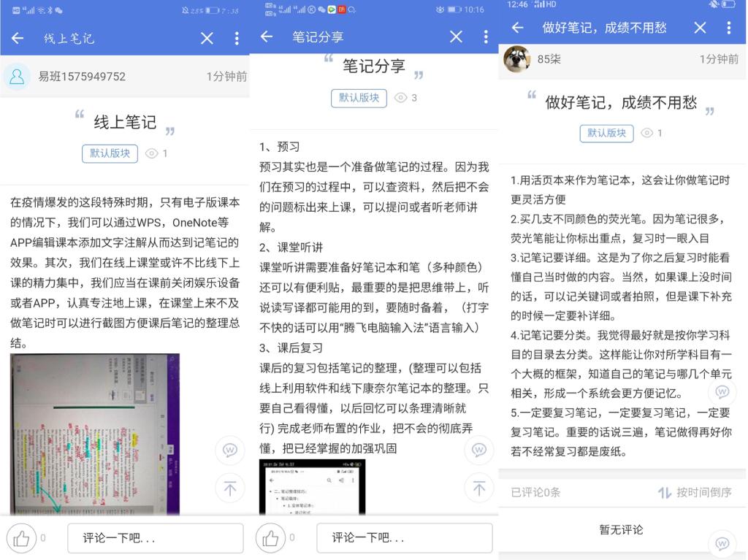Open the user avatar of 85柒
Image resolution: width=748 pixels, height=560 pixels.
click(x=517, y=59)
